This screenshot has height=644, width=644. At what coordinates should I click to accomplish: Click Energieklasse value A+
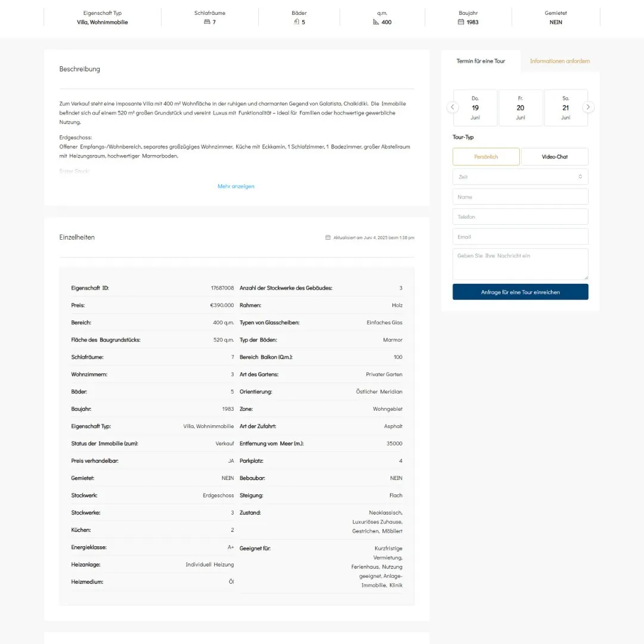[x=231, y=547]
